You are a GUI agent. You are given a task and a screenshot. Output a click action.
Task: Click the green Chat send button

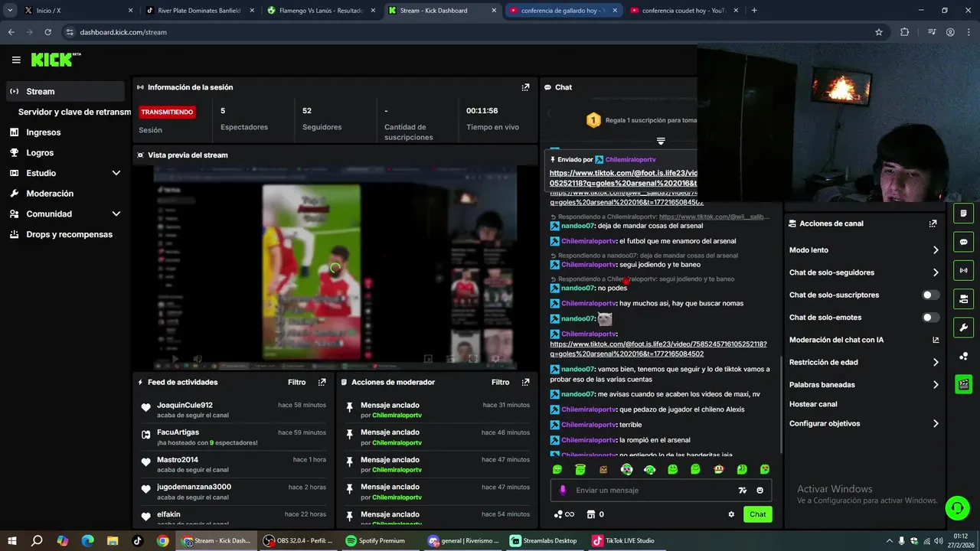tap(757, 514)
